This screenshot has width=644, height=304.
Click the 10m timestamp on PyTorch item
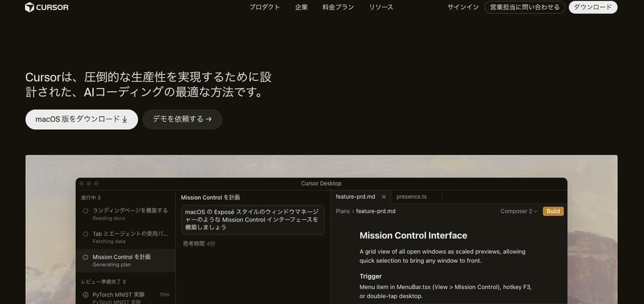pyautogui.click(x=165, y=294)
